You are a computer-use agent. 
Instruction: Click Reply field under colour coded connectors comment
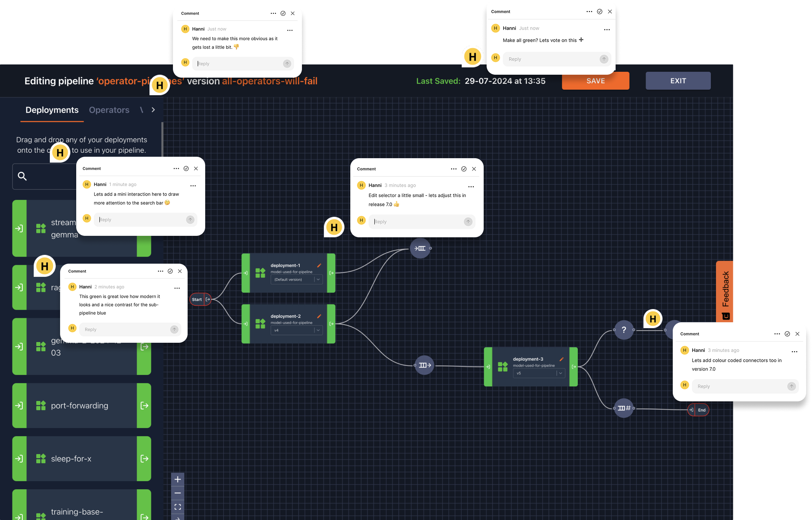click(x=738, y=386)
